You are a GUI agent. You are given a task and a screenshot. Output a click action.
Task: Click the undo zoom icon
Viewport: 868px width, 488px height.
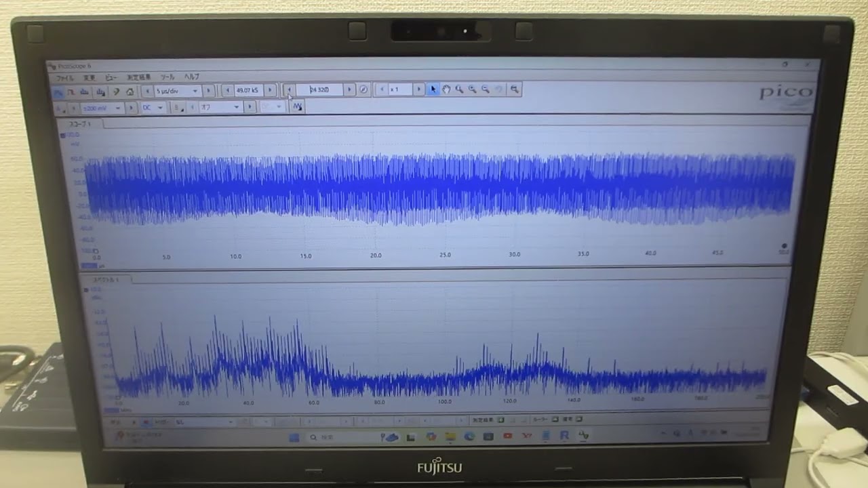point(499,89)
